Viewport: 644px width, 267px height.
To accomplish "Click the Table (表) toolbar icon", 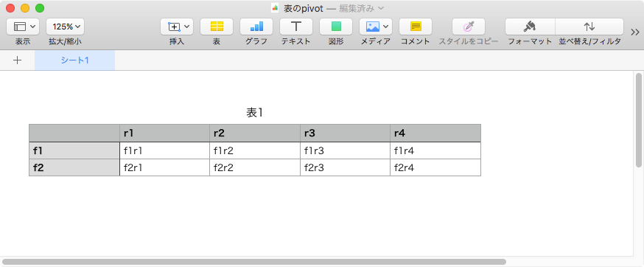I will 217,27.
